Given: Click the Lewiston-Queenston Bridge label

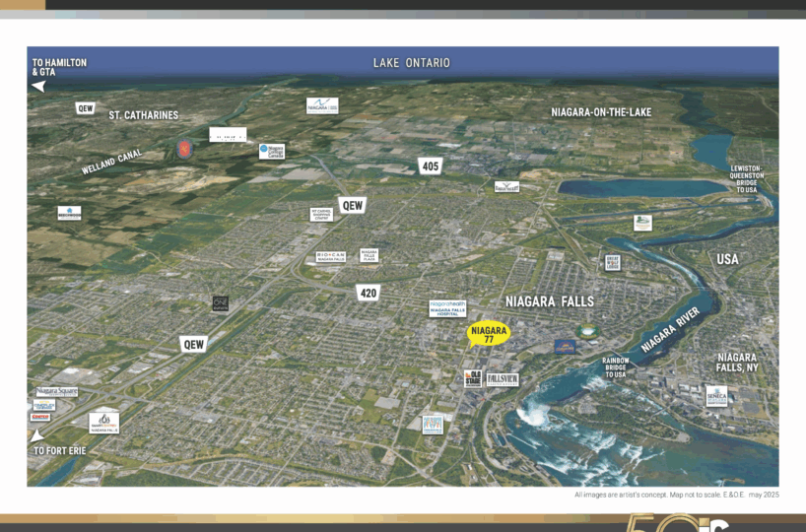Looking at the screenshot, I should click(750, 179).
